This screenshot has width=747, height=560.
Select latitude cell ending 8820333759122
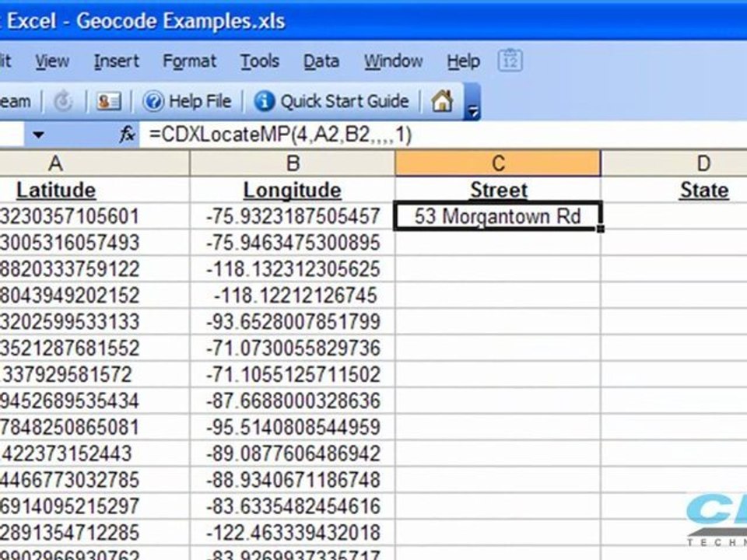tap(94, 269)
